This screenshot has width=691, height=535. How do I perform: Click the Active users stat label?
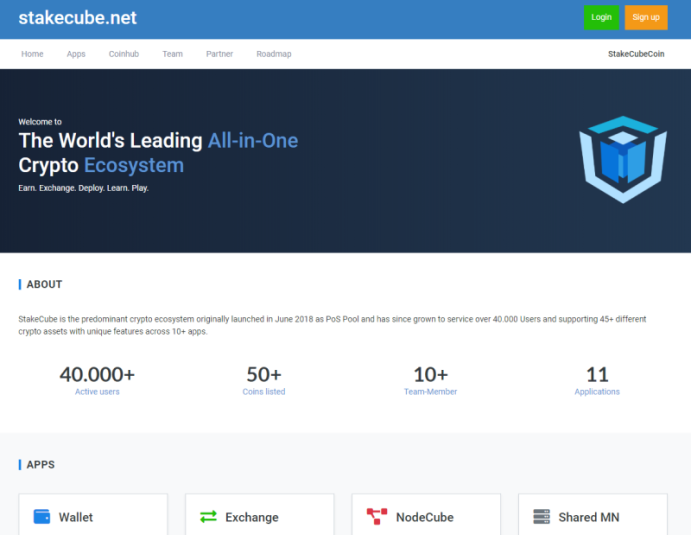tap(97, 391)
